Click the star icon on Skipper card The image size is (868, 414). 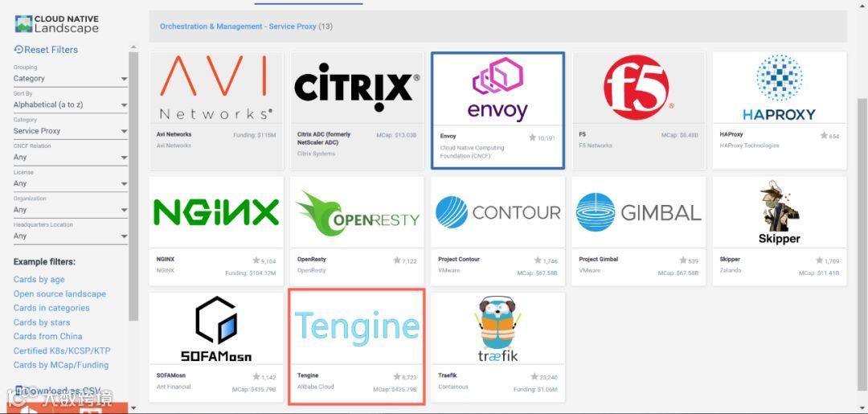[819, 260]
